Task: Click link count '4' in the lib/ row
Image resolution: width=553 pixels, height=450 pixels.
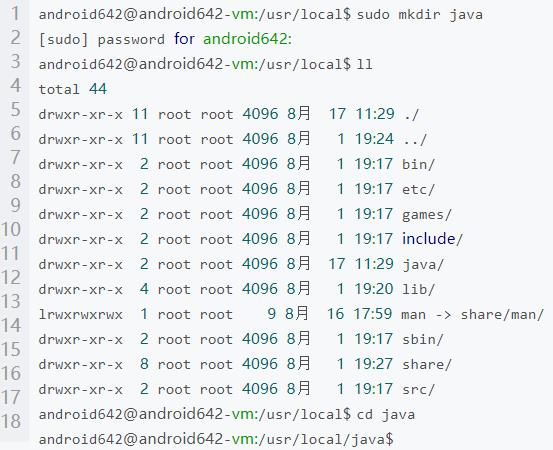Action: [144, 289]
